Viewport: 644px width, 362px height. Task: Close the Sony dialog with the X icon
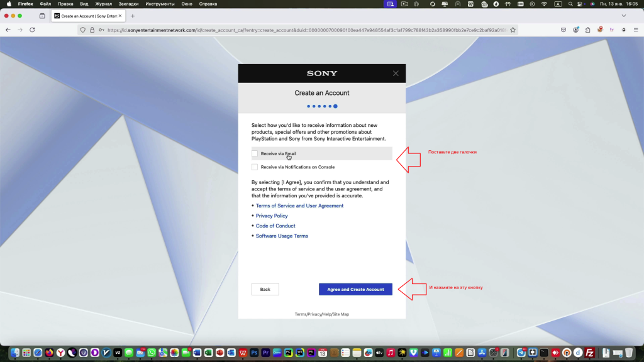point(396,74)
